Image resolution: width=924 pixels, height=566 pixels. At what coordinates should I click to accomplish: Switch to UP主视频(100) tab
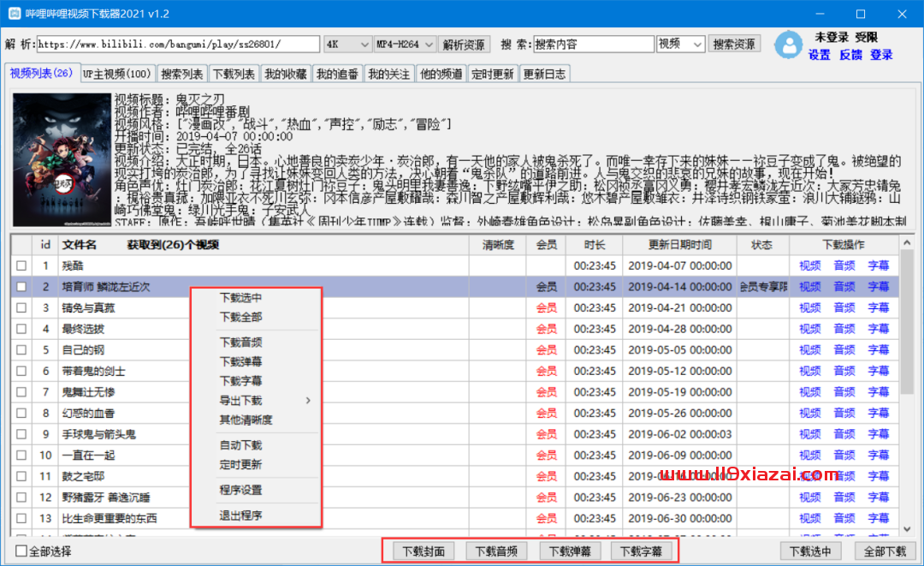point(116,74)
